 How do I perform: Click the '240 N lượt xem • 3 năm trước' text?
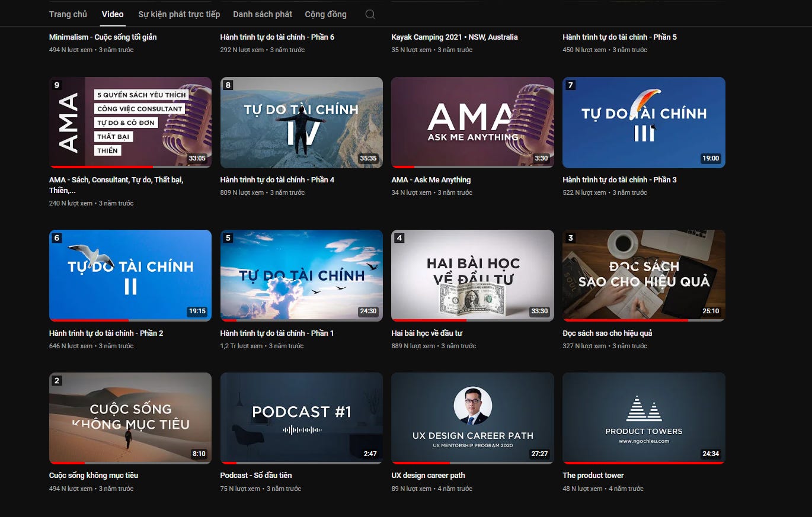click(91, 203)
